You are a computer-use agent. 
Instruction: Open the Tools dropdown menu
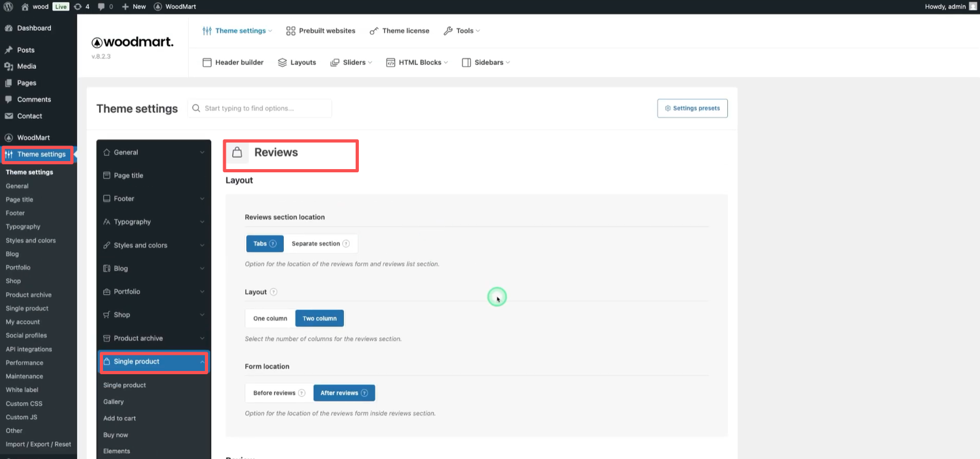[x=462, y=31]
